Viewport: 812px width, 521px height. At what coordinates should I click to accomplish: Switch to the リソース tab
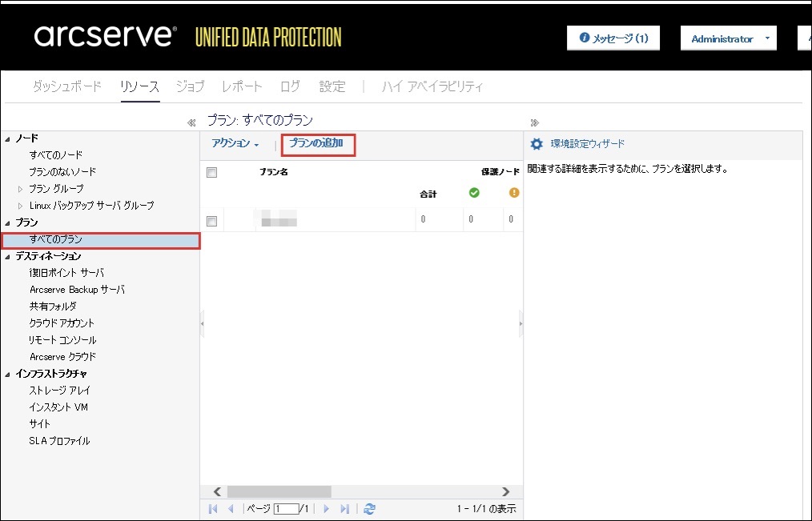(140, 86)
